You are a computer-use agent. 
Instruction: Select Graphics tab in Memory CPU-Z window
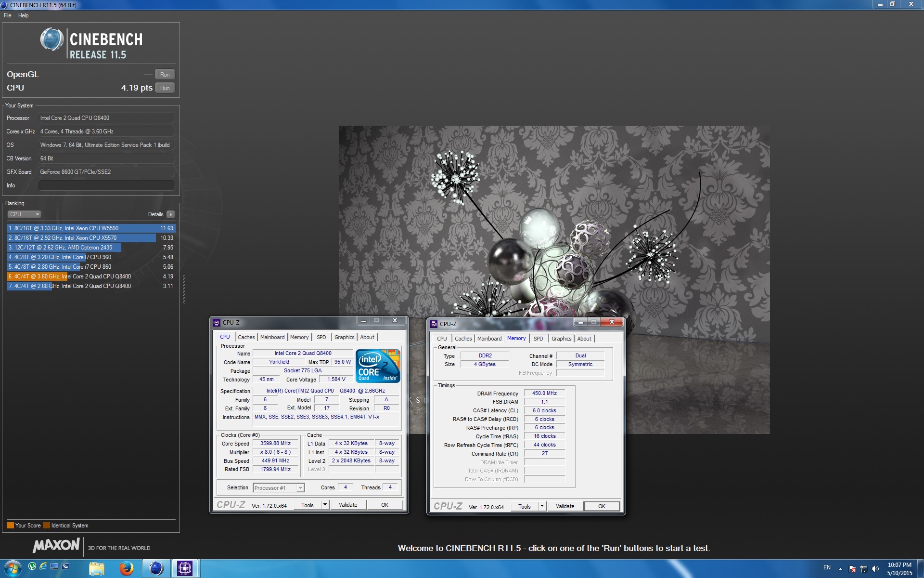tap(561, 339)
